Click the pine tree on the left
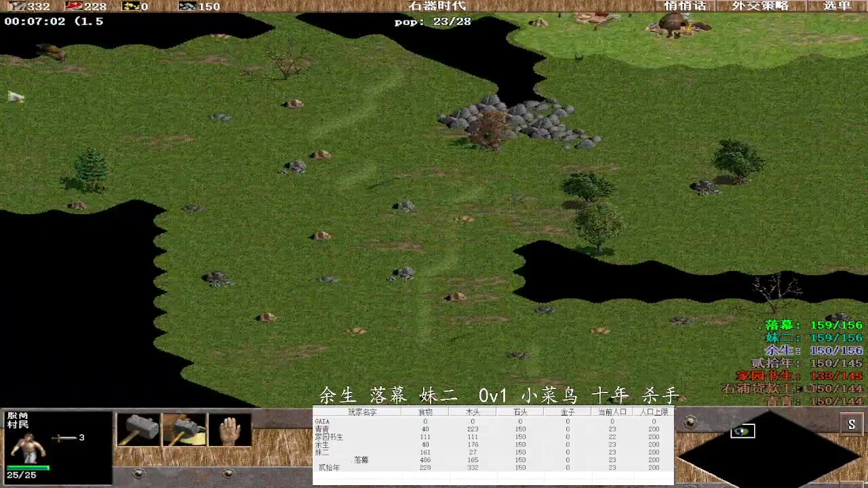 (x=90, y=169)
